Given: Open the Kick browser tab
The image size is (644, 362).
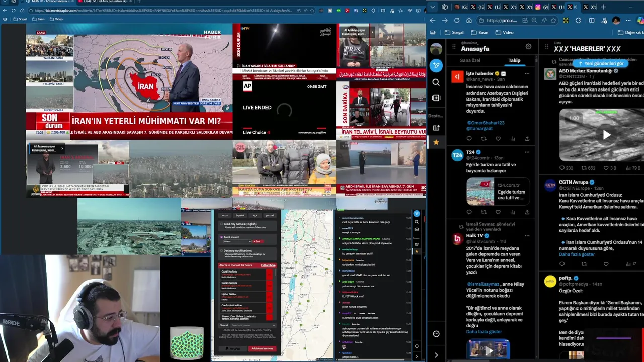Looking at the screenshot, I should 461,7.
